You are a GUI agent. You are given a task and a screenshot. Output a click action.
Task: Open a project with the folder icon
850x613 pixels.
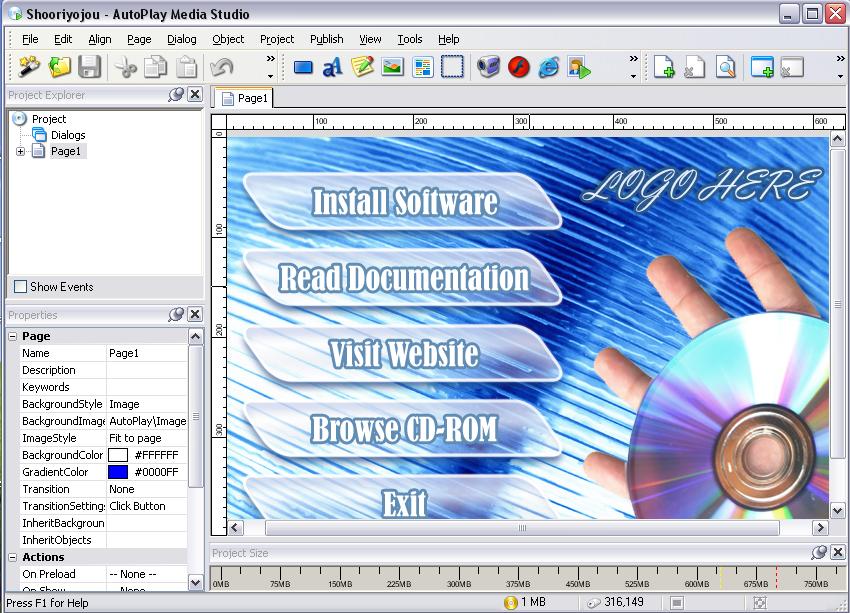60,67
